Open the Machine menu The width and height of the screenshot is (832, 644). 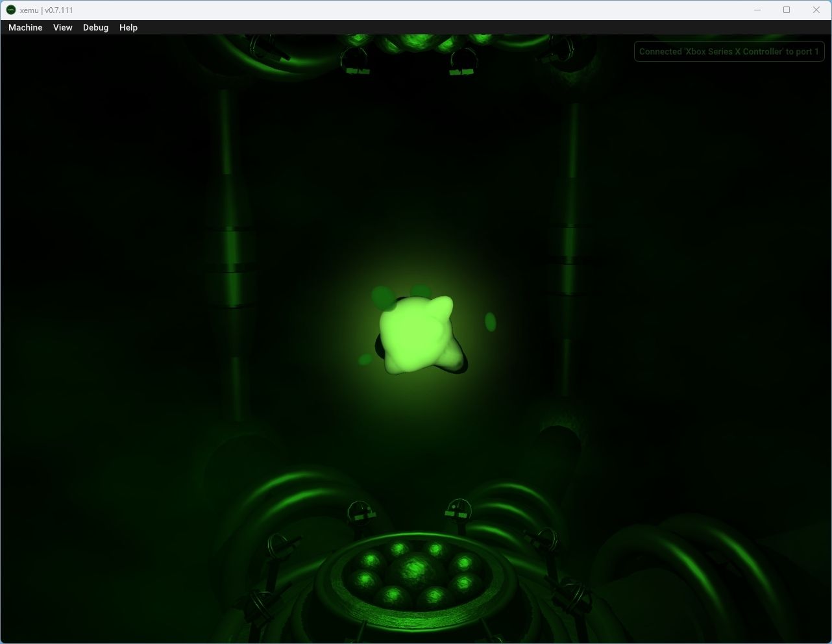(x=25, y=27)
